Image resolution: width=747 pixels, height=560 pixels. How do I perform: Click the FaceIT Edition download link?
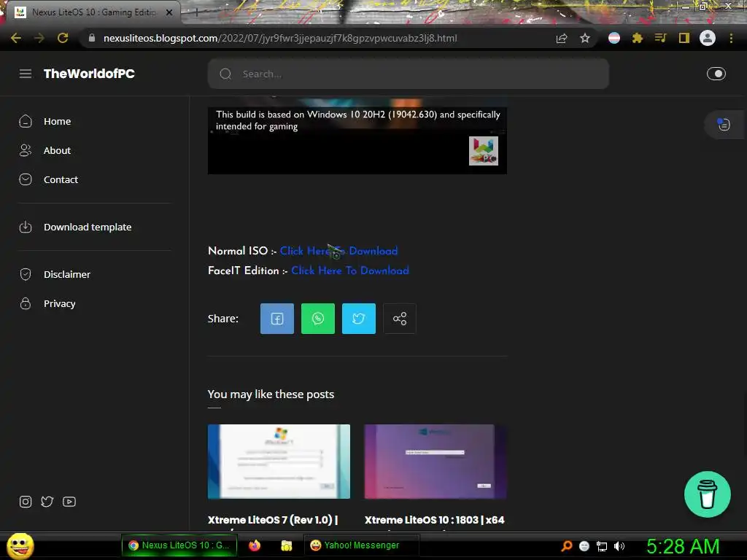click(350, 271)
